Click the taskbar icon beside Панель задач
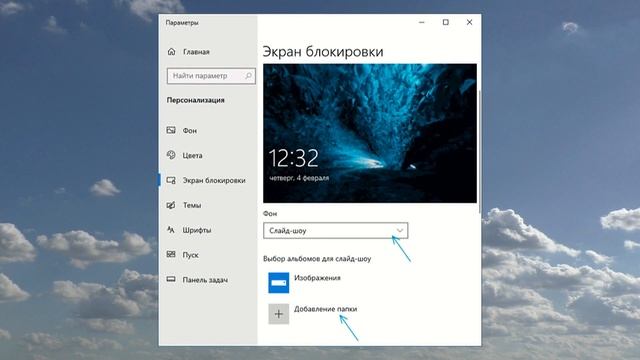This screenshot has height=360, width=640. [x=171, y=280]
